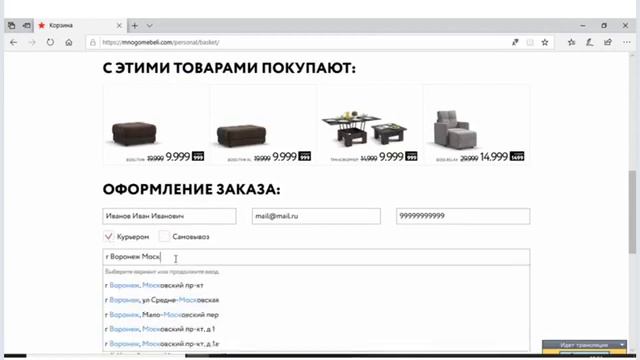Click the add notes pen icon
The height and width of the screenshot is (360, 640).
pos(589,42)
